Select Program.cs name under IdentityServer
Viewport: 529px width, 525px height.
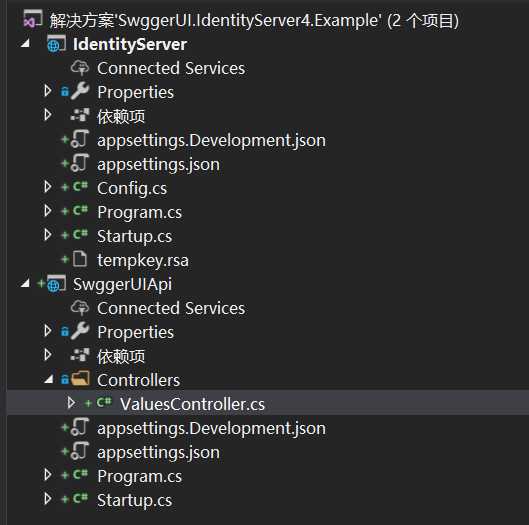(x=140, y=213)
